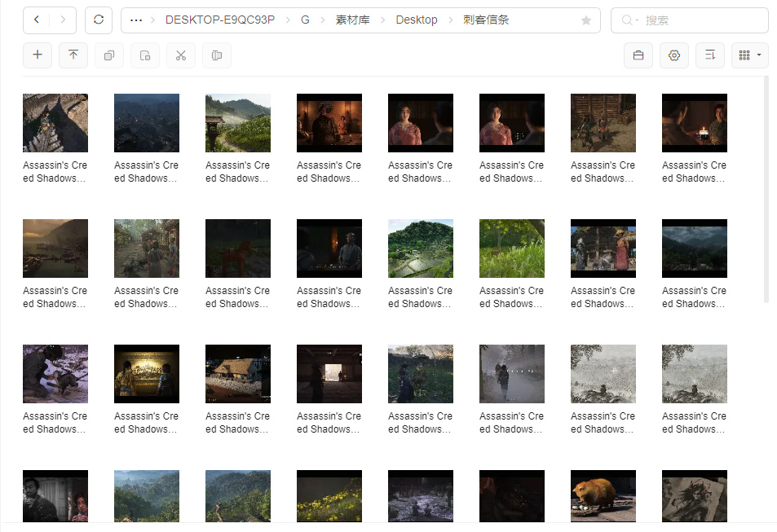Viewport: 777px width, 532px height.
Task: Jump to the 素材库 folder in path
Action: pyautogui.click(x=353, y=20)
